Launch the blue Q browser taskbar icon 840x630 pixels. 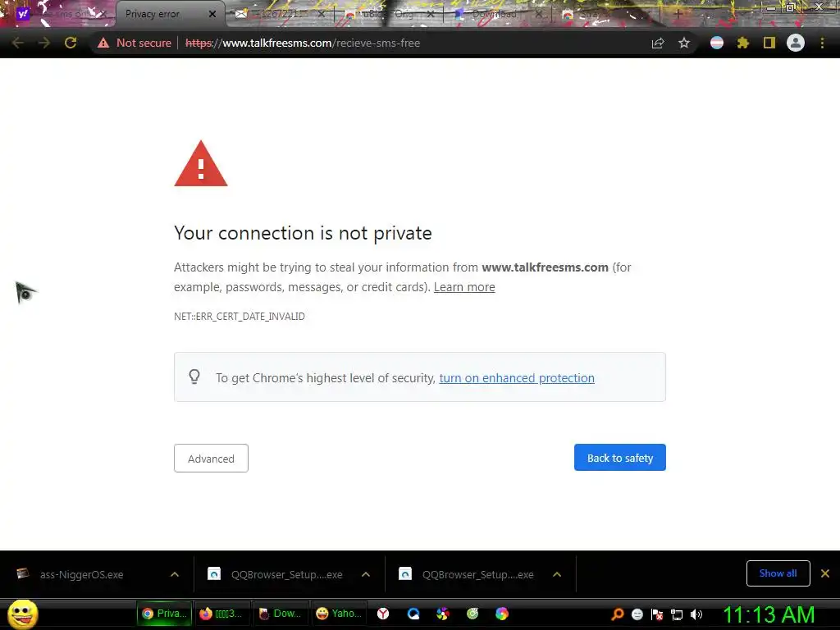point(413,614)
